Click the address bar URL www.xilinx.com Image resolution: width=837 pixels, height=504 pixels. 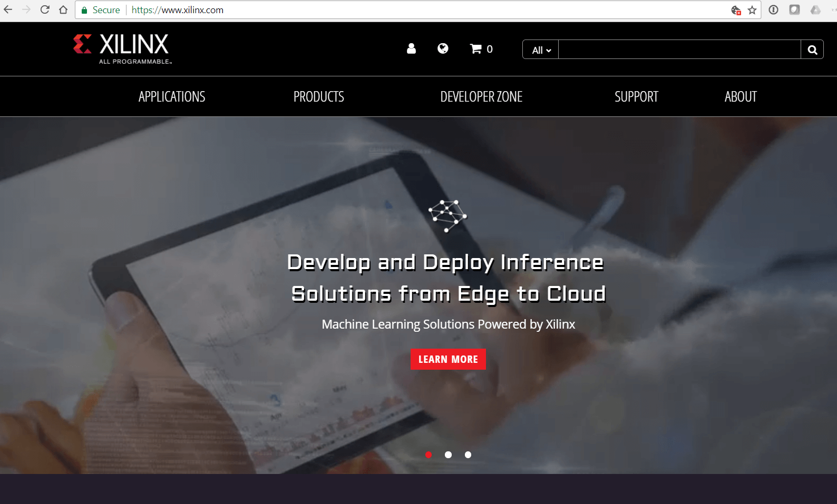pyautogui.click(x=178, y=10)
